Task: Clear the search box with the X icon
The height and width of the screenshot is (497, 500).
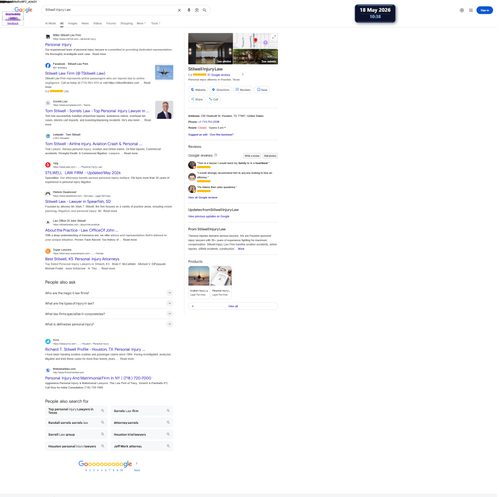Action: (x=180, y=10)
